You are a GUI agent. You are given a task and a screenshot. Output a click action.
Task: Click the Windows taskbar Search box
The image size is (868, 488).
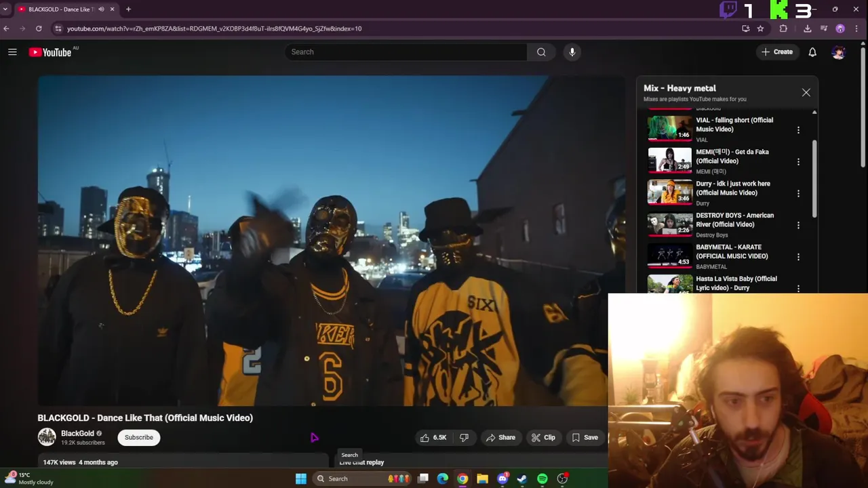(x=362, y=479)
